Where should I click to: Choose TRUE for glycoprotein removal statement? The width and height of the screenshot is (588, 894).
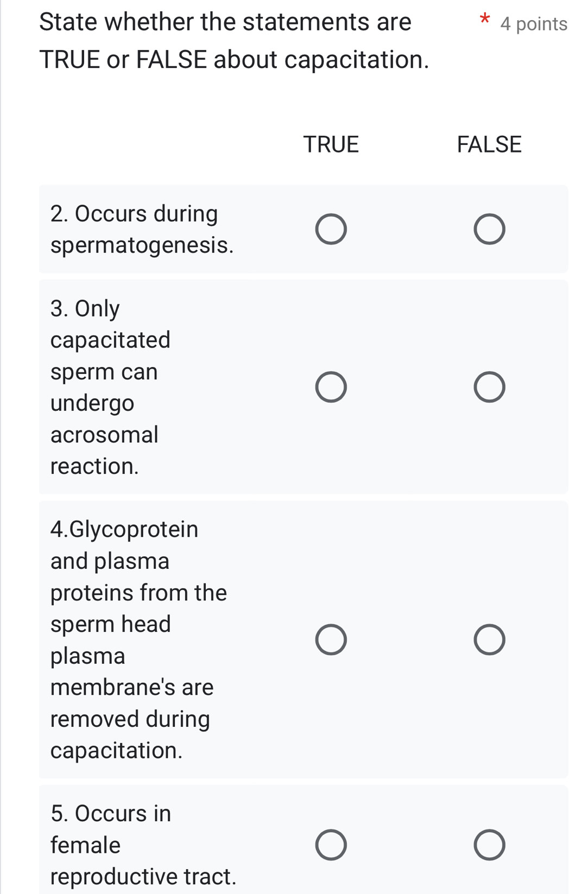click(331, 639)
